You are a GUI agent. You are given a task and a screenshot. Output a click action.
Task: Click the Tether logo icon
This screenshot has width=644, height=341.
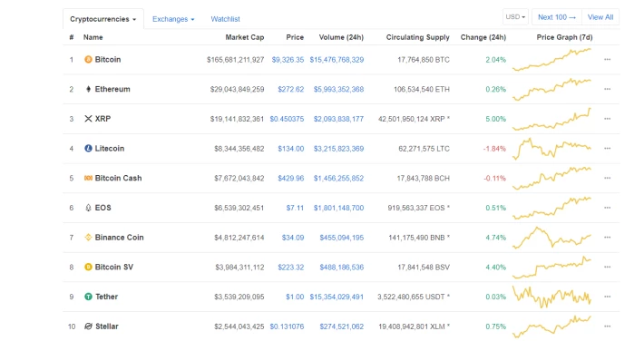[x=88, y=297]
